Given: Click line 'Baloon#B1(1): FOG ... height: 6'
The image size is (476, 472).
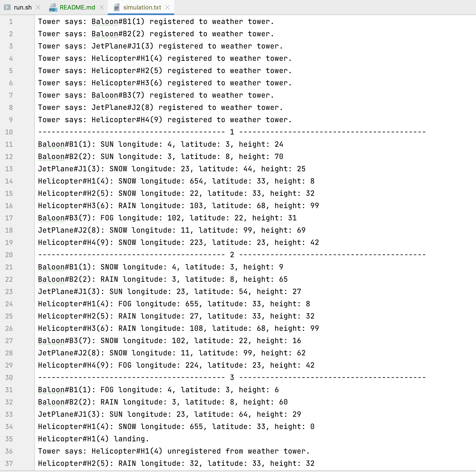Looking at the screenshot, I should 158,390.
